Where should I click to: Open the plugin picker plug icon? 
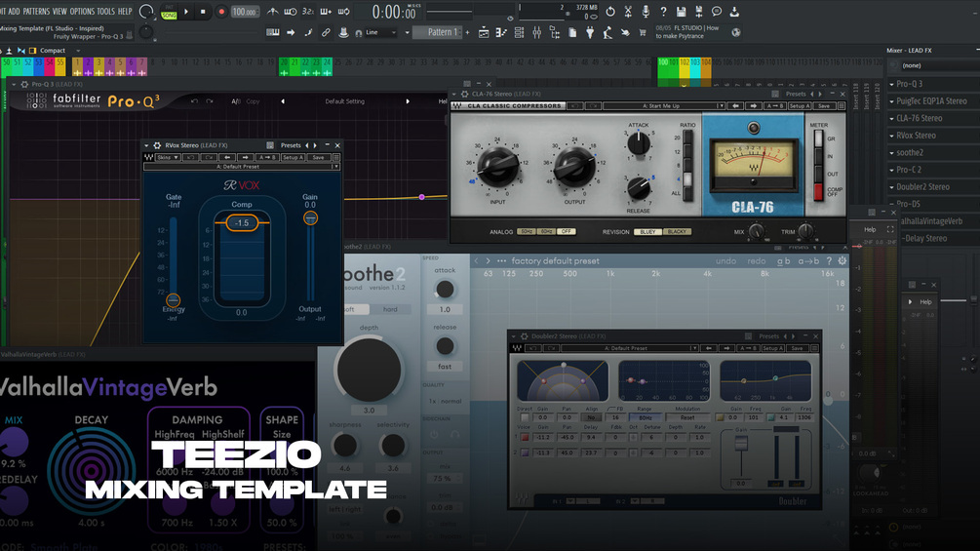coord(589,32)
